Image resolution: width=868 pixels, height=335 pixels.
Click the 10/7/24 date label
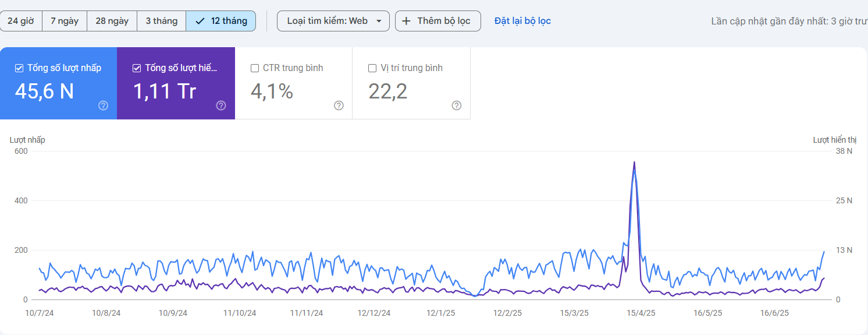pyautogui.click(x=40, y=313)
